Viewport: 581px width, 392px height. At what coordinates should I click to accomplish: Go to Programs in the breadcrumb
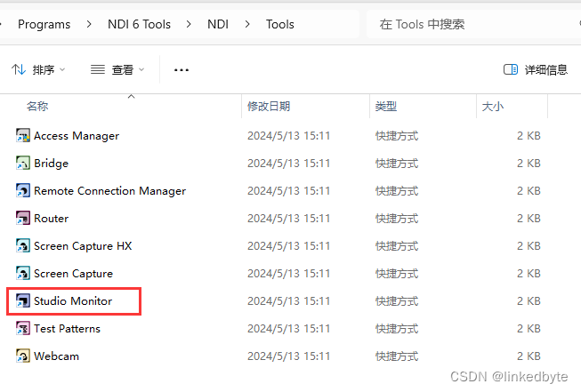coord(44,24)
